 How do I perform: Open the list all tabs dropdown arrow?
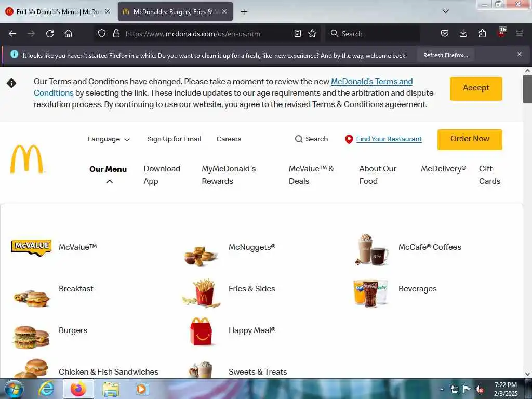coord(445,11)
